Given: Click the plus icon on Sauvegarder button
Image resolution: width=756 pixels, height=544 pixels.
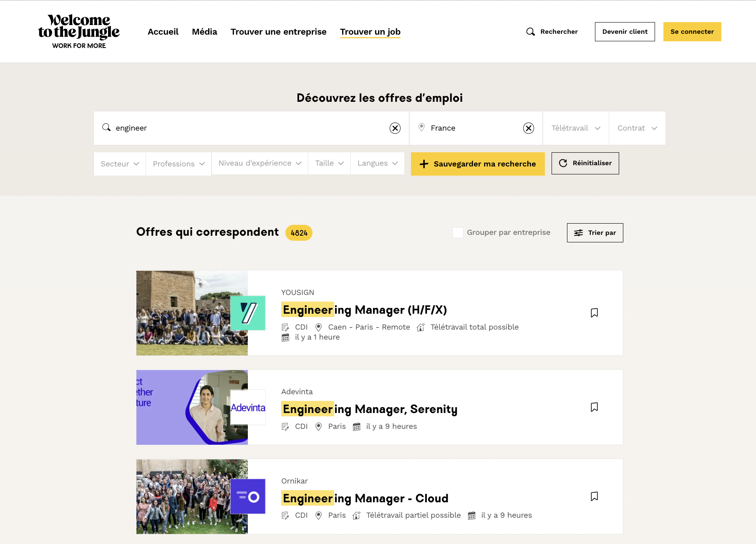Looking at the screenshot, I should click(424, 164).
